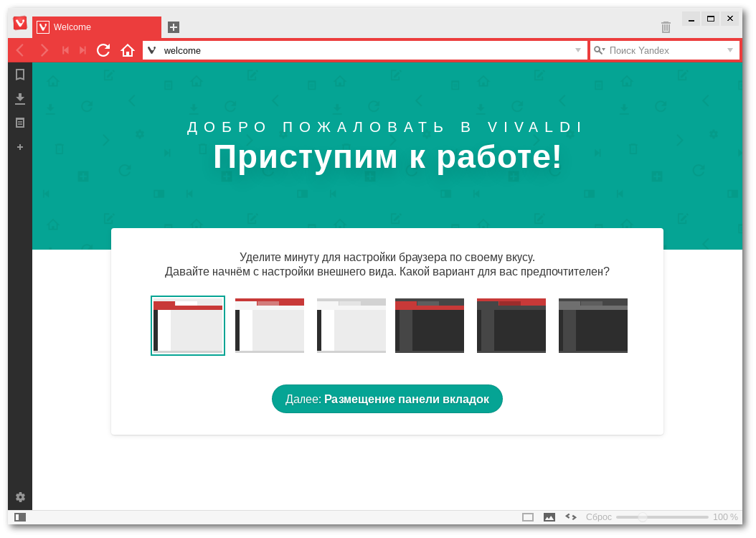The image size is (756, 538).
Task: Click the 100 % zoom value
Action: (x=725, y=516)
